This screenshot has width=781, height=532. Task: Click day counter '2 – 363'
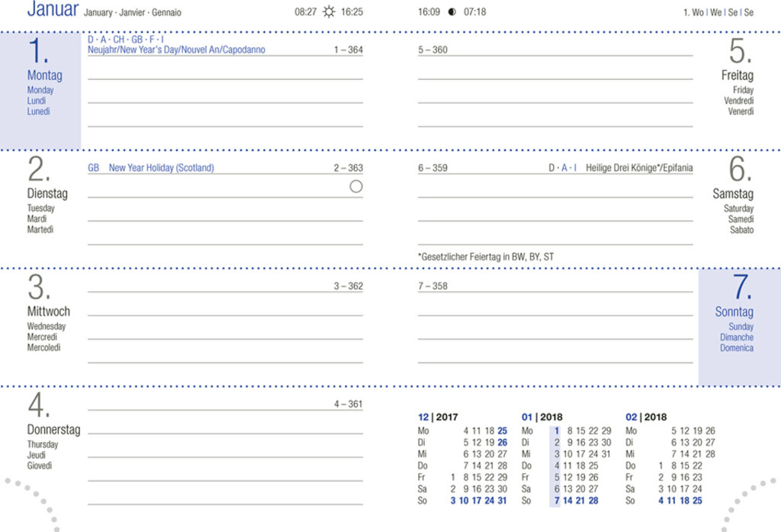[x=348, y=168]
